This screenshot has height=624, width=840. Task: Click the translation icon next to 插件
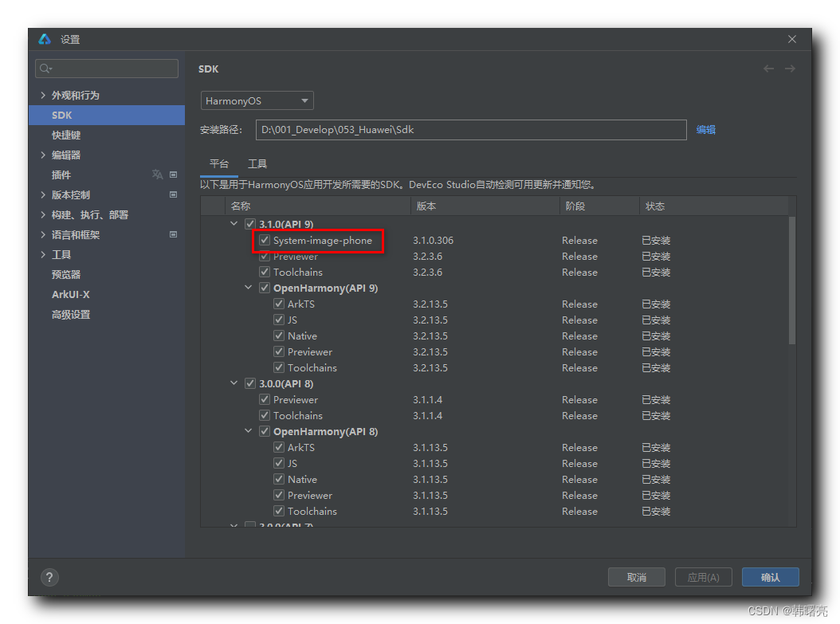pyautogui.click(x=157, y=175)
